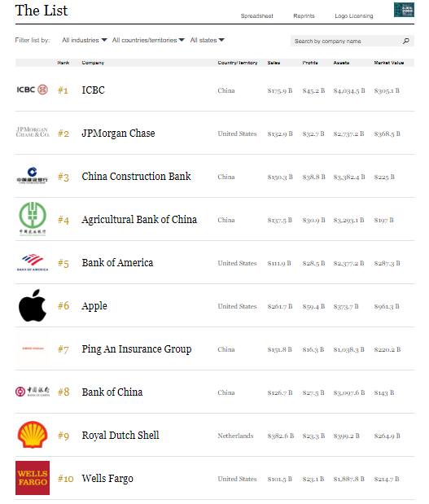Click the Search by company name field
The height and width of the screenshot is (504, 429).
pos(352,41)
